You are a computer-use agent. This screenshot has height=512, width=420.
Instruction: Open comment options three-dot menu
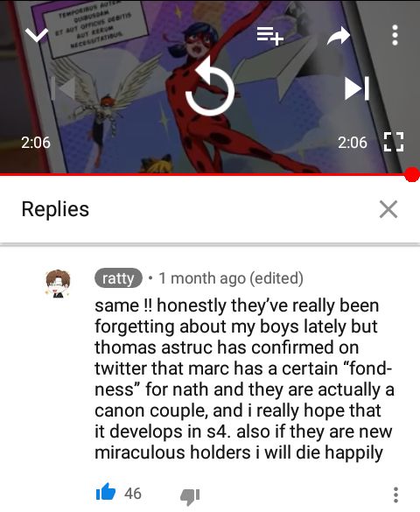pyautogui.click(x=395, y=494)
